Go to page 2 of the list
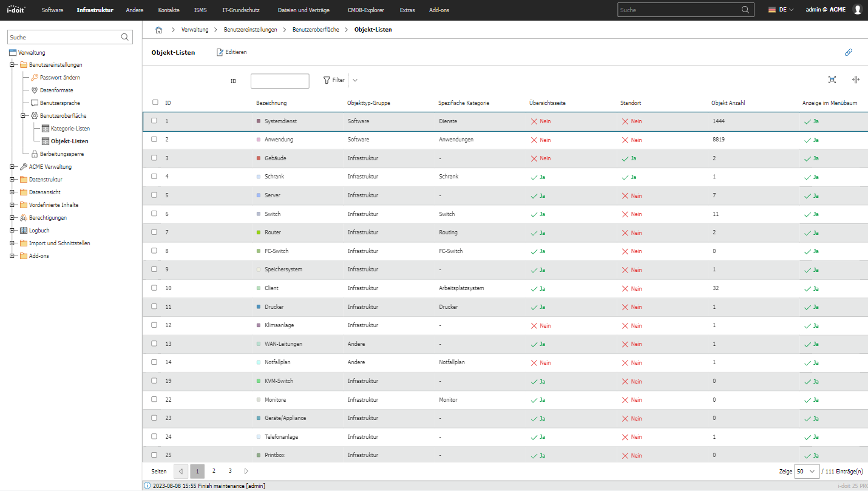 pos(214,471)
